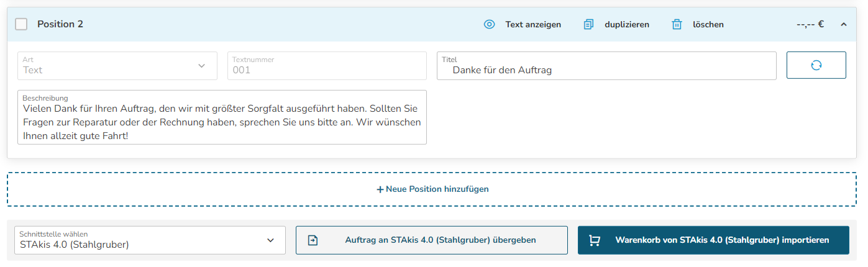Image resolution: width=868 pixels, height=267 pixels.
Task: Click the Textnummer field showing 001
Action: tap(327, 65)
